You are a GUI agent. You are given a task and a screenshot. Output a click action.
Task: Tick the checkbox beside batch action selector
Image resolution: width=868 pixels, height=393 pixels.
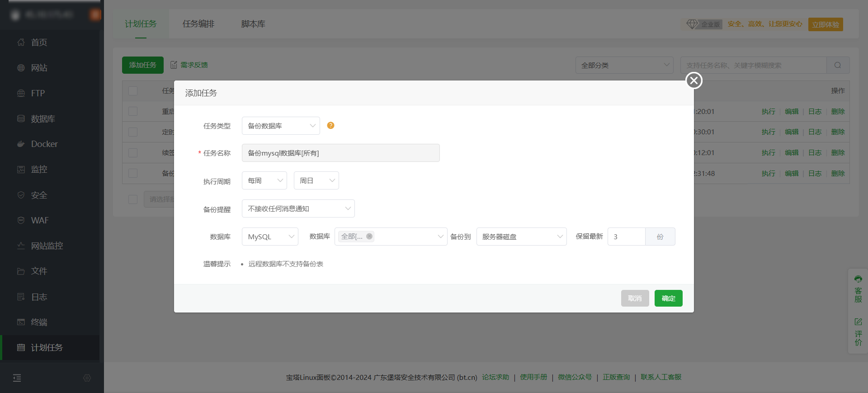coord(133,199)
